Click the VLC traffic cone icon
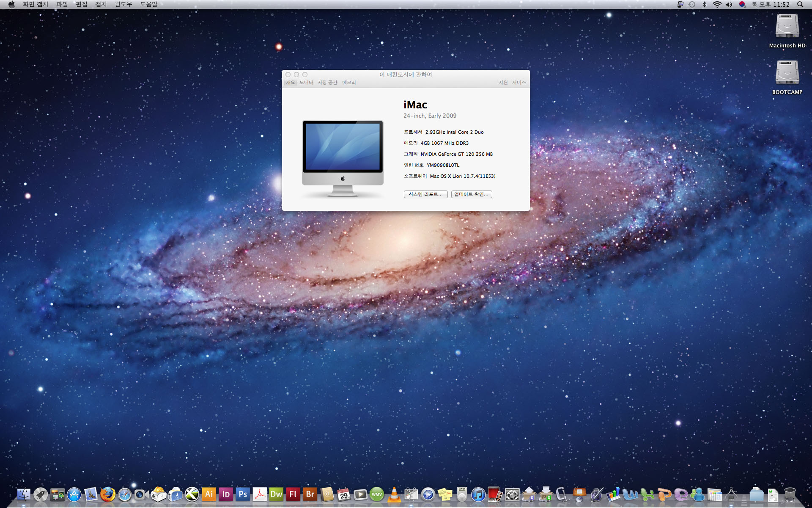Screen dimensions: 812x508 pyautogui.click(x=394, y=494)
